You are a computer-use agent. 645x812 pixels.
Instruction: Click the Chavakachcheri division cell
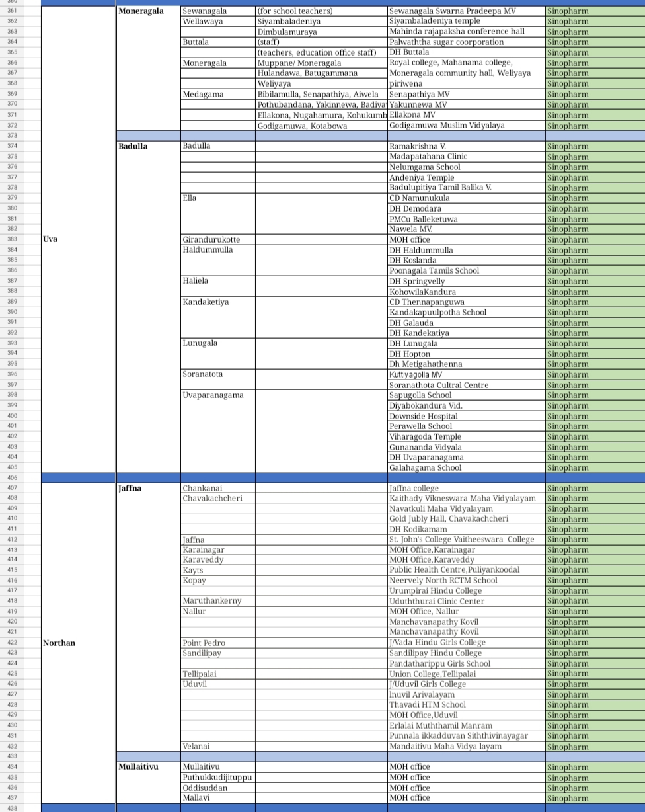pos(218,498)
